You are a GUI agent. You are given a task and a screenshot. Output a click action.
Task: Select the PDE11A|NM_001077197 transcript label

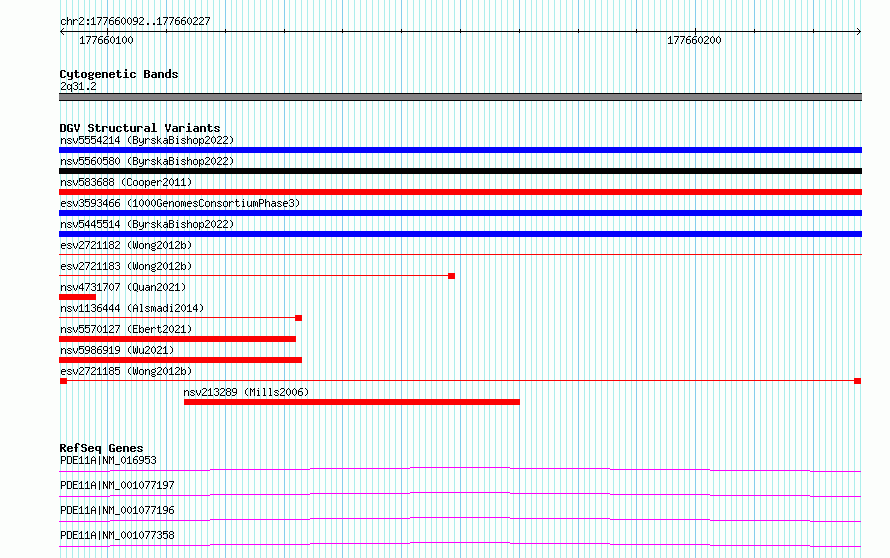[117, 485]
